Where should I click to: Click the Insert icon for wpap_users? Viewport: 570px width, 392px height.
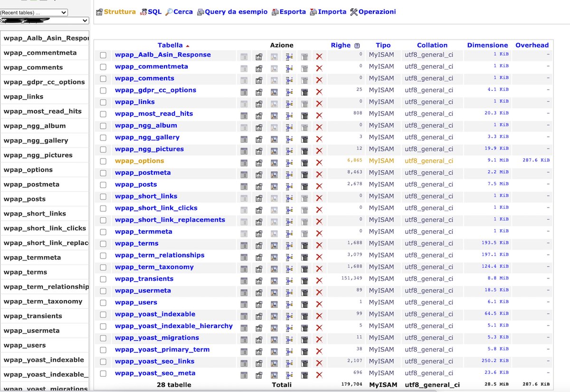289,304
